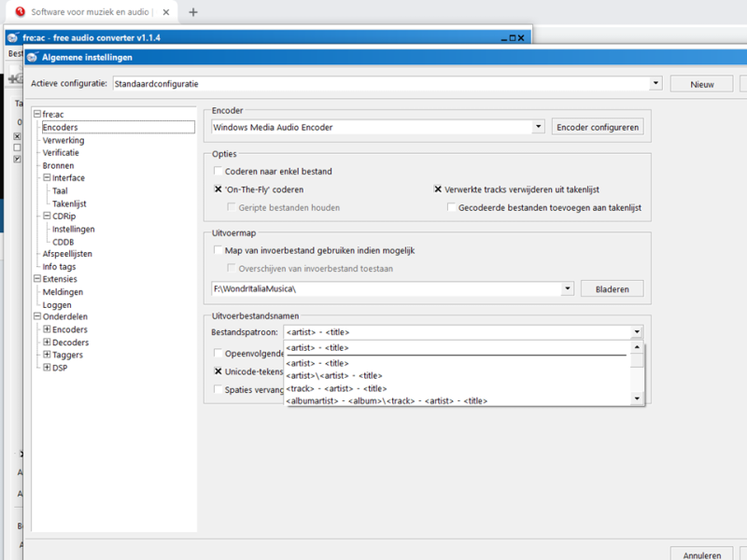
Task: Enable 'Coderen naar enkel bestand' checkbox
Action: (x=218, y=172)
